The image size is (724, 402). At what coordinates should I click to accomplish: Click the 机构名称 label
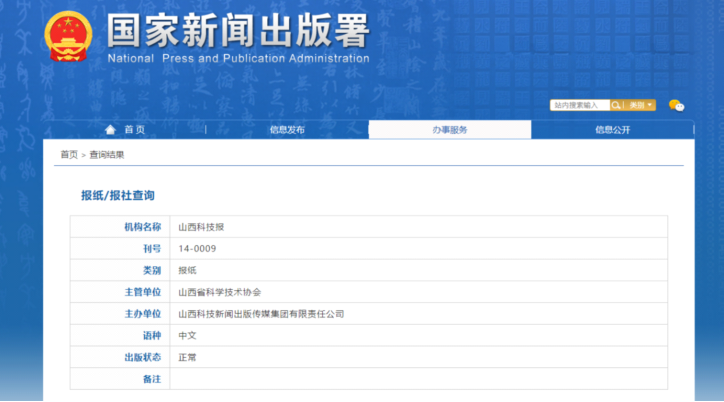pos(143,227)
